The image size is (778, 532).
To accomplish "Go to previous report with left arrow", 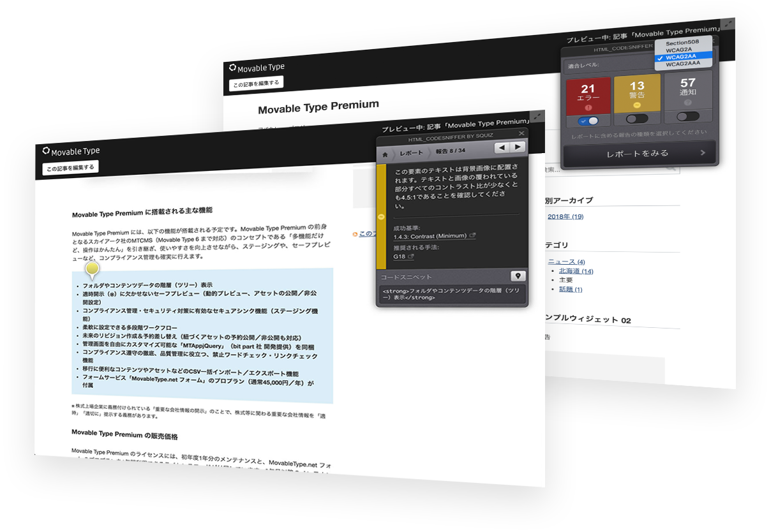I will (502, 147).
